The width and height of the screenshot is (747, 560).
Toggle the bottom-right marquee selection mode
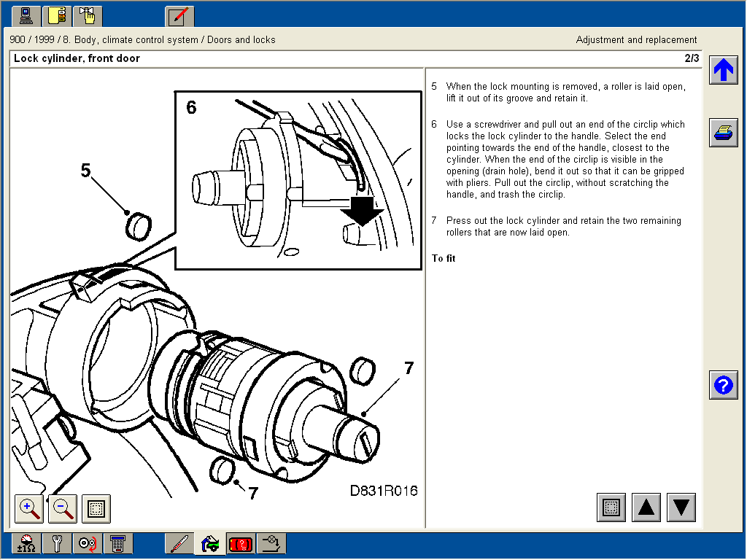pos(611,507)
